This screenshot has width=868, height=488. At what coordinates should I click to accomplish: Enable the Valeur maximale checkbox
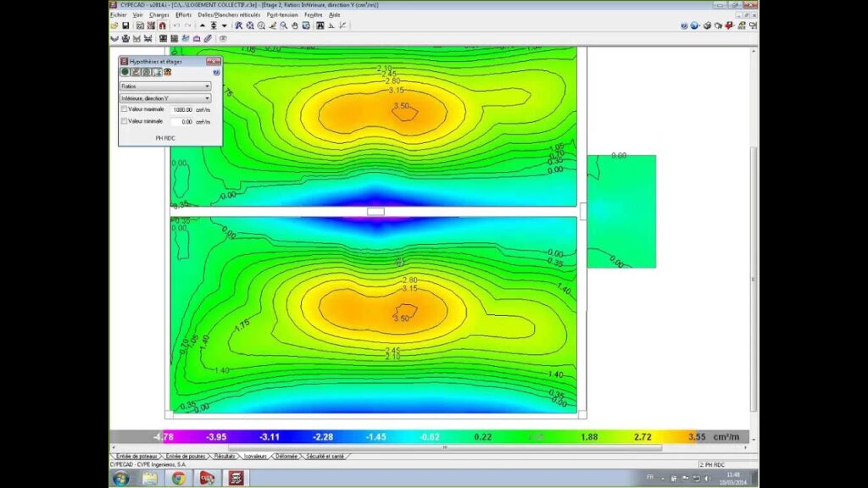pyautogui.click(x=125, y=109)
